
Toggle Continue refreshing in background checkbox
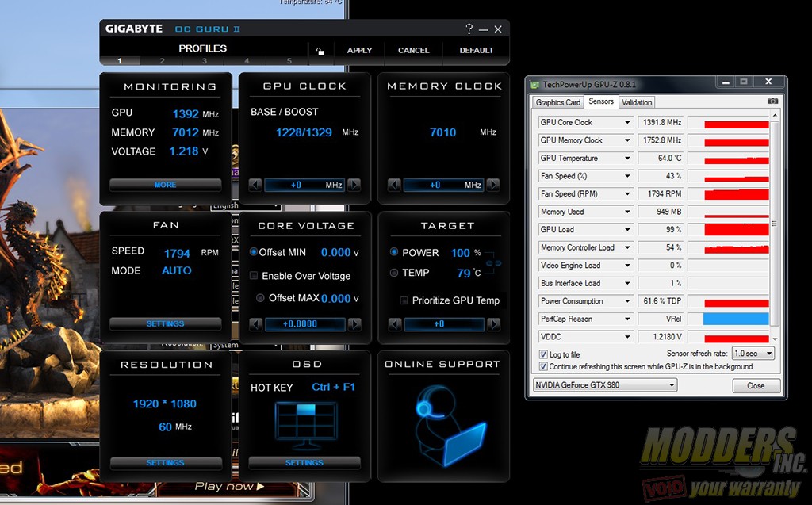point(543,367)
